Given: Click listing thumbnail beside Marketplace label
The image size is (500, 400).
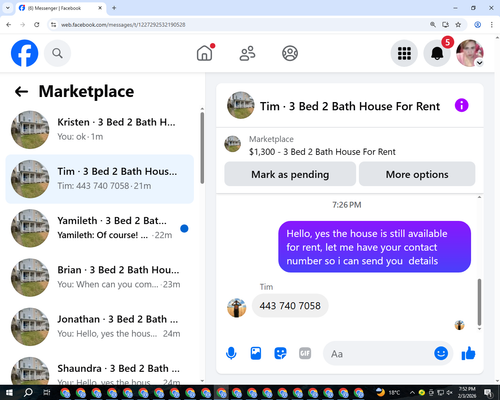Looking at the screenshot, I should (232, 144).
